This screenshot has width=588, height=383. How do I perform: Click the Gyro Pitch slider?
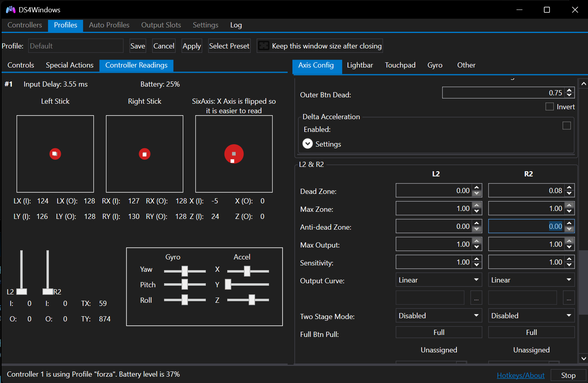[x=185, y=284]
